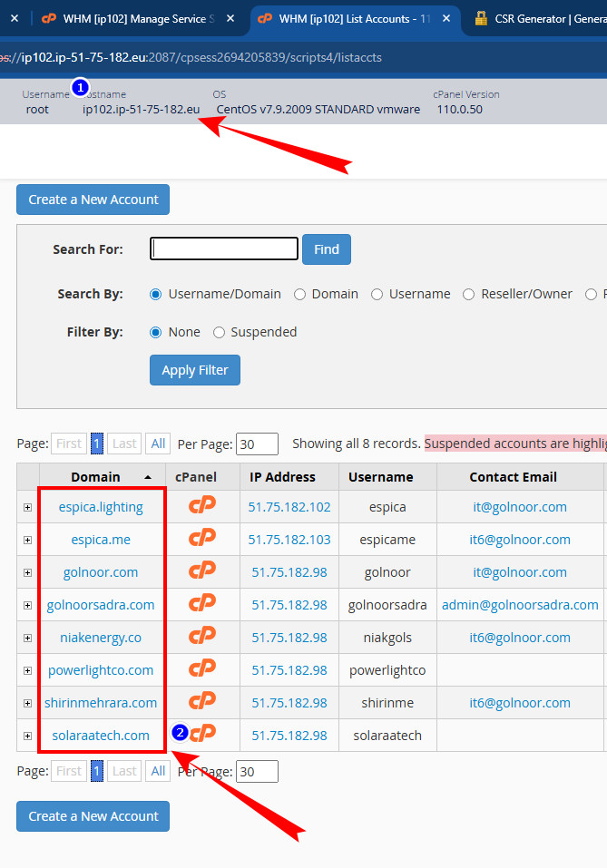The image size is (607, 868).
Task: Open cPanel icon in niakenergy.co row
Action: click(201, 637)
